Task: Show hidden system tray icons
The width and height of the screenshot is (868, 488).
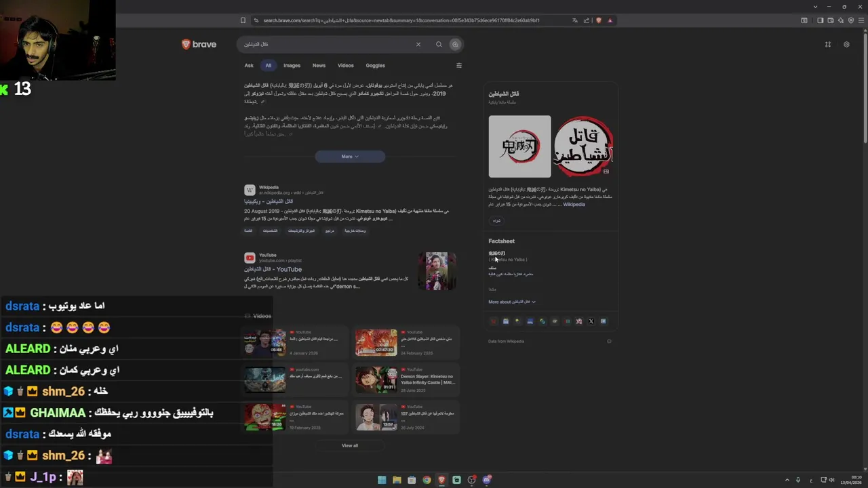Action: [787, 480]
